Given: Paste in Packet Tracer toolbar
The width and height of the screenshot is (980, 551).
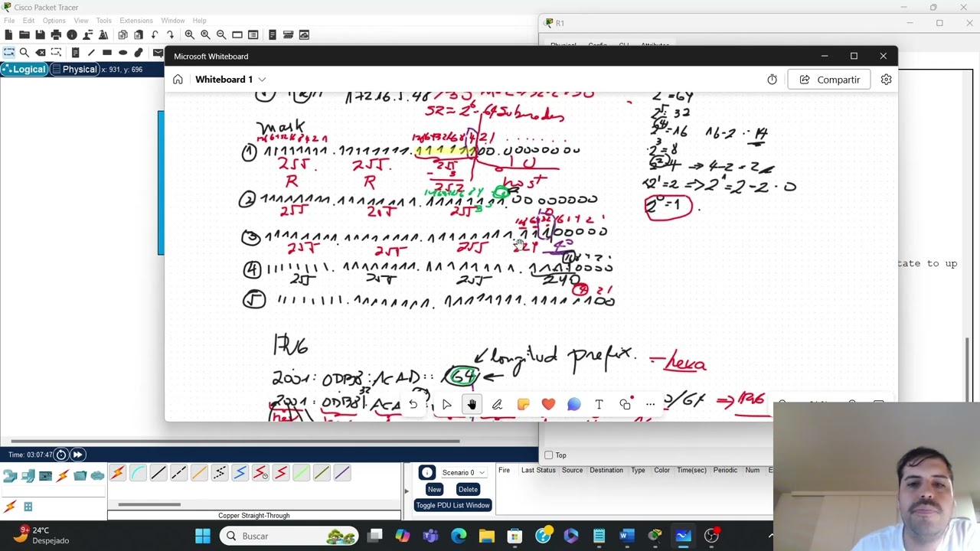Looking at the screenshot, I should coord(139,34).
